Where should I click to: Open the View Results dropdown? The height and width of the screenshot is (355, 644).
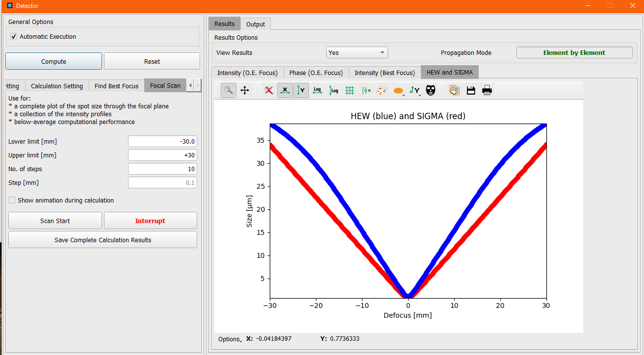click(x=357, y=52)
